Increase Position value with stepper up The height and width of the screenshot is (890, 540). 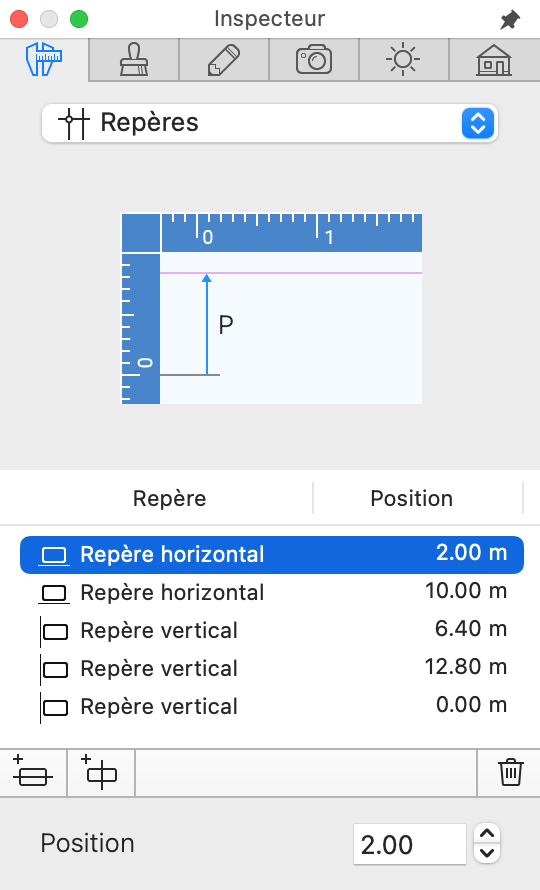click(x=487, y=833)
